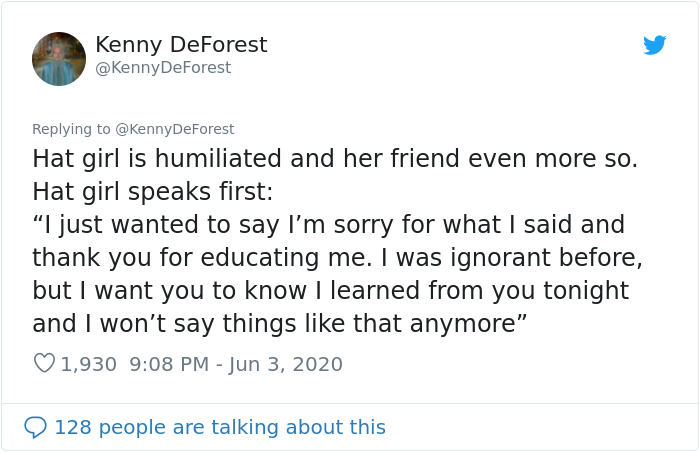Image resolution: width=700 pixels, height=452 pixels.
Task: Click the line starting I just wanted to say
Action: coord(329,225)
